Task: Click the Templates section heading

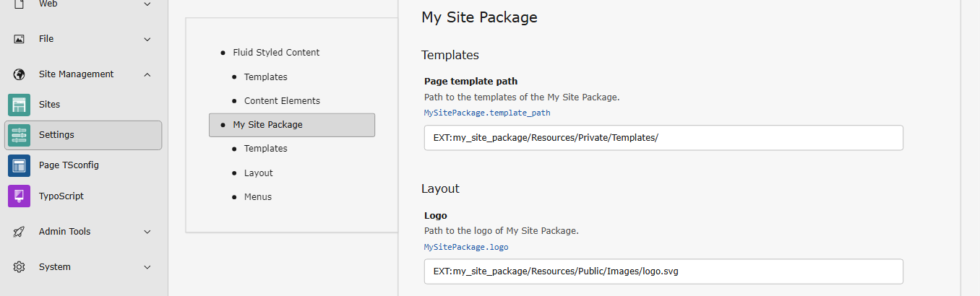Action: click(450, 55)
